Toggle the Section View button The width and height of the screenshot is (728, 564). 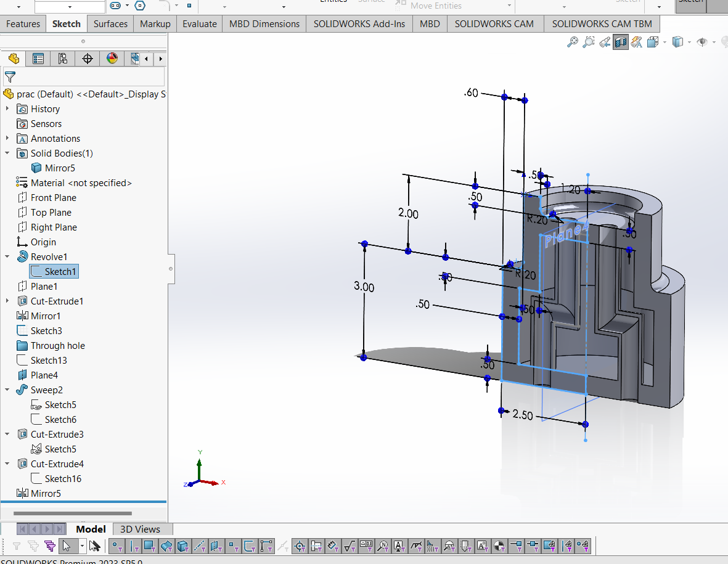point(621,43)
